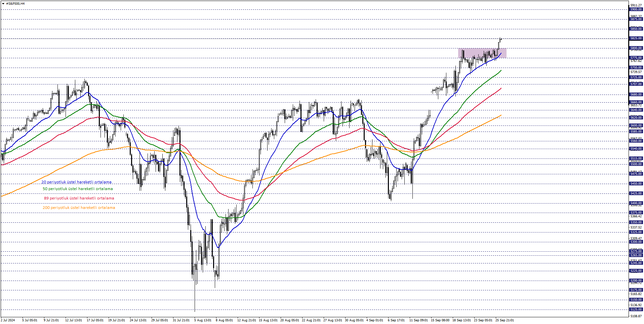Click the 5165.82 value on the price axis
Image resolution: width=644 pixels, height=324 pixels.
(x=636, y=294)
